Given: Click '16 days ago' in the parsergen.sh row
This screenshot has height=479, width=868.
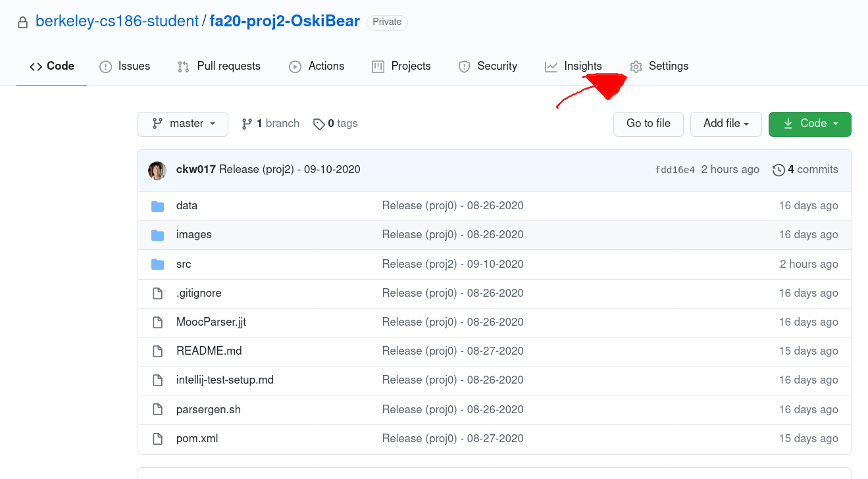Looking at the screenshot, I should [809, 410].
